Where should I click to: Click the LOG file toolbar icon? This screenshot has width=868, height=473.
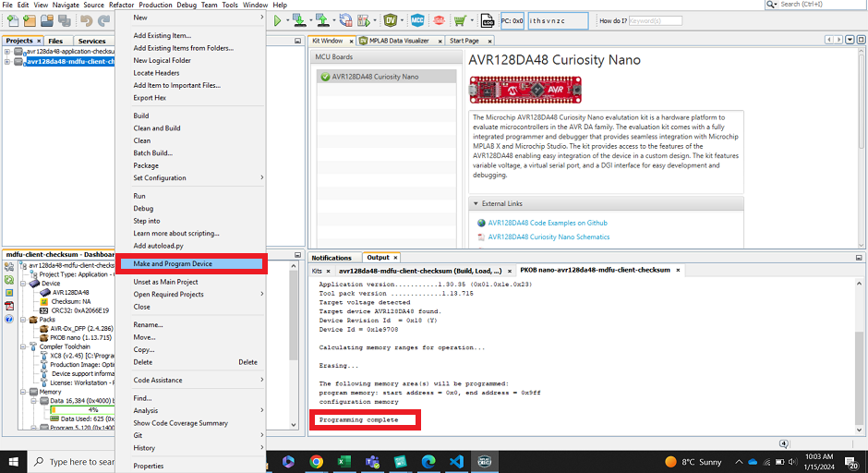click(x=488, y=21)
